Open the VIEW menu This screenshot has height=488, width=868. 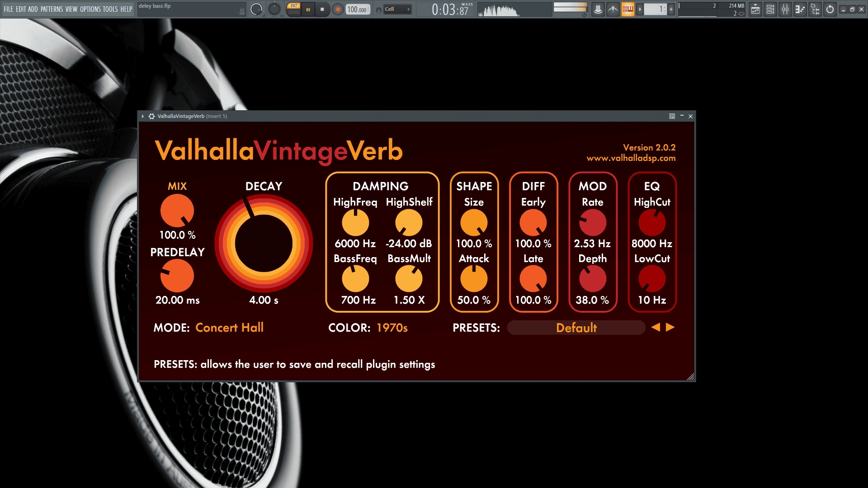coord(71,9)
